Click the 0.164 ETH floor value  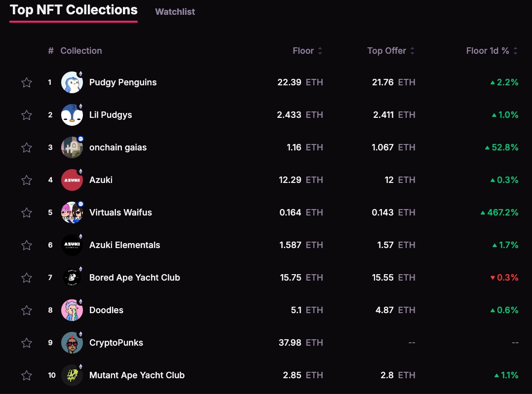point(301,213)
